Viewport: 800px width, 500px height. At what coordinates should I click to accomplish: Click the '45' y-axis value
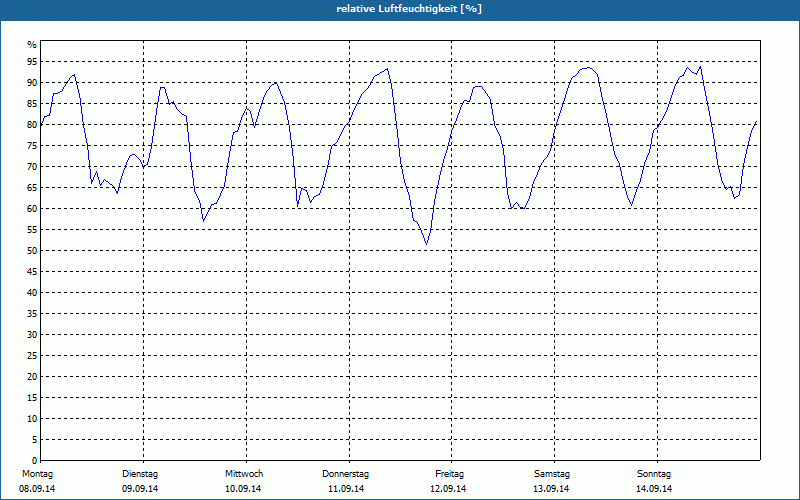point(32,272)
